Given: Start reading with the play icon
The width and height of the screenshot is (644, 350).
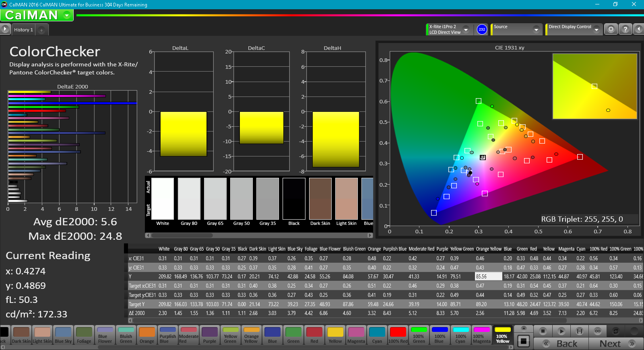Looking at the screenshot, I should (x=561, y=331).
